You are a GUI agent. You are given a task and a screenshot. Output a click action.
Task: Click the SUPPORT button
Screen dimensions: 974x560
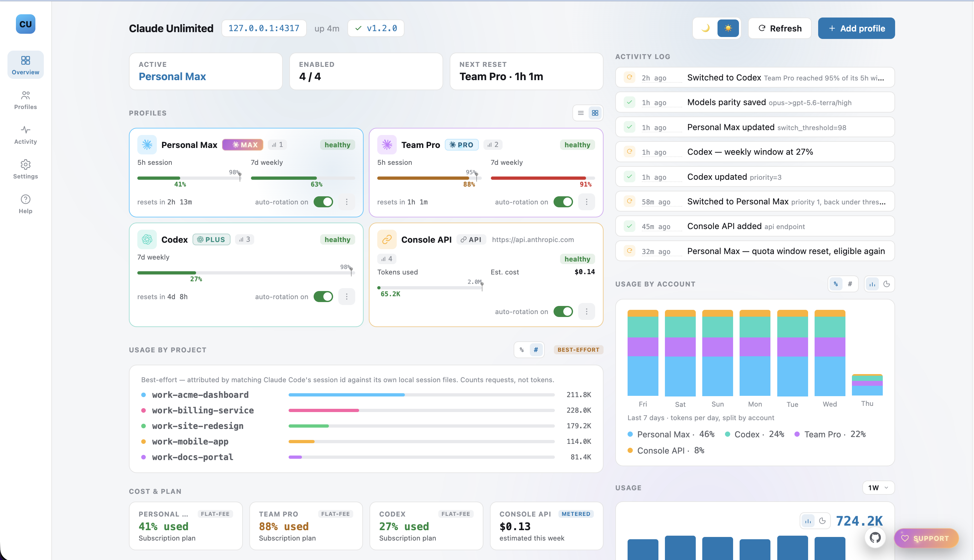[x=926, y=538]
